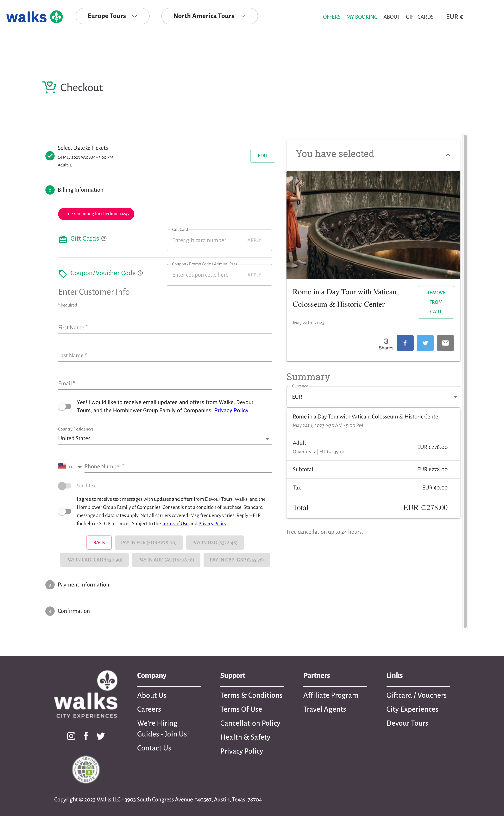The image size is (504, 816).
Task: Open the MY BOOKING menu item
Action: coord(362,17)
